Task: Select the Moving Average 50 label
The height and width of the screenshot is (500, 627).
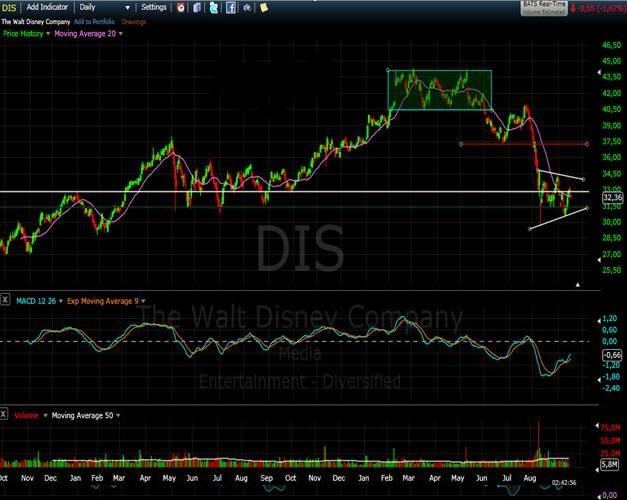Action: click(82, 416)
